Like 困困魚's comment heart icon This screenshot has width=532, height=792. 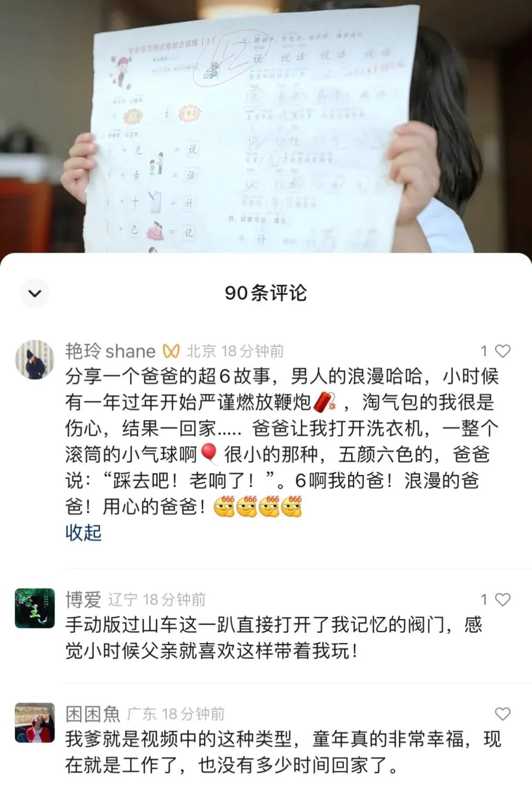502,714
